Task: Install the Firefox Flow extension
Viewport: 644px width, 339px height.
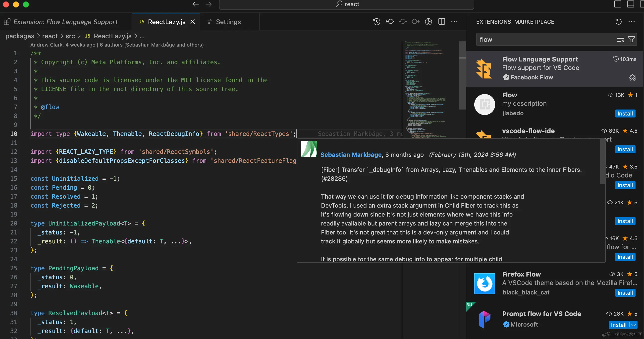Action: tap(625, 293)
